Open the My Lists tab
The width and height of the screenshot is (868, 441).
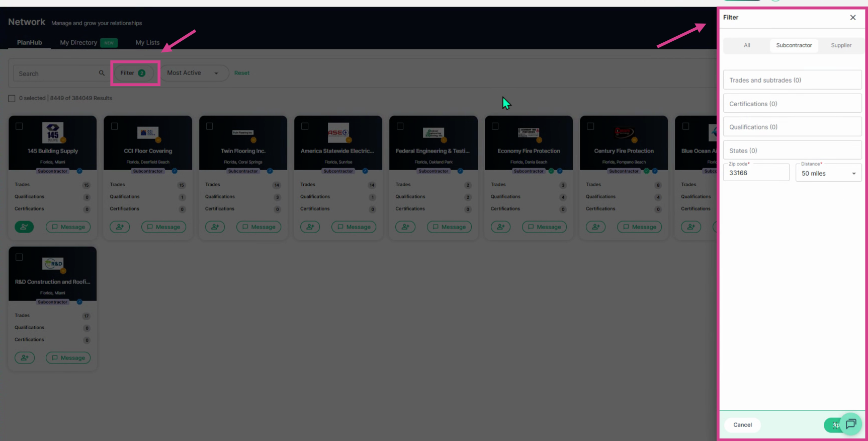click(147, 43)
